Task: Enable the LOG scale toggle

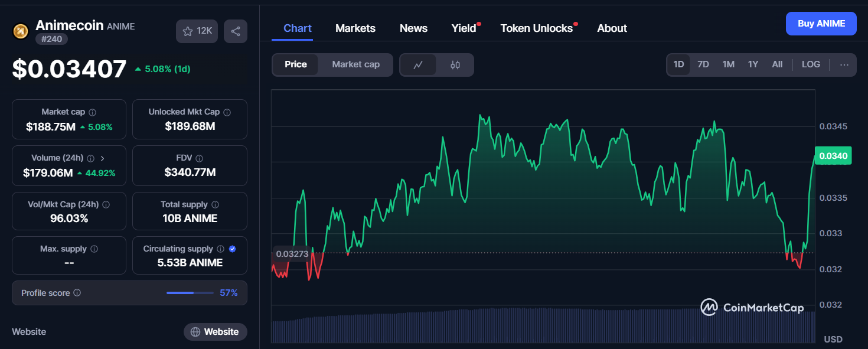Action: [x=811, y=64]
